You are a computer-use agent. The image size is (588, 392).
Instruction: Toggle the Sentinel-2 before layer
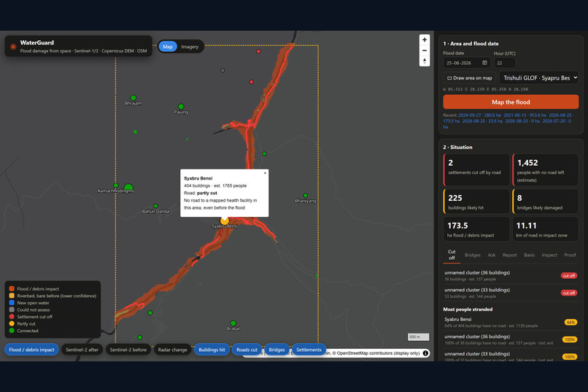tap(128, 350)
